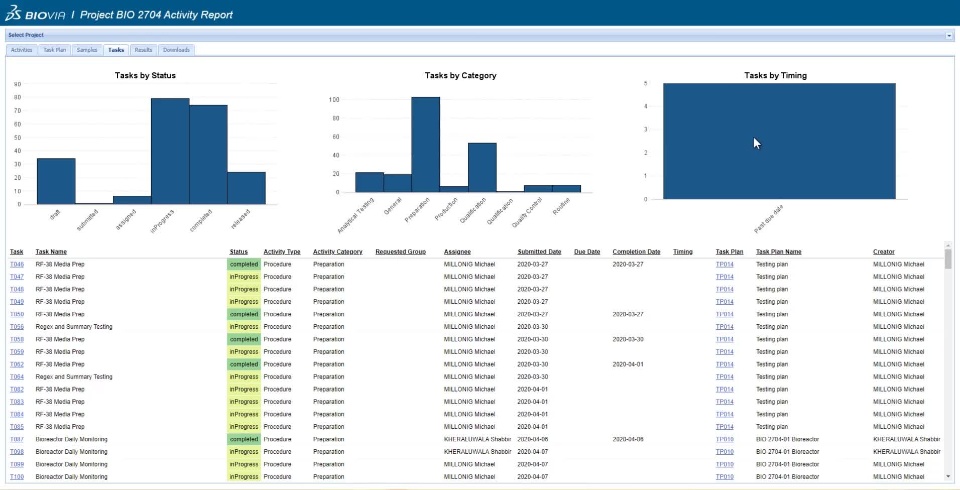
Task: Open TP014 task plan link in T046 row
Action: pyautogui.click(x=724, y=265)
